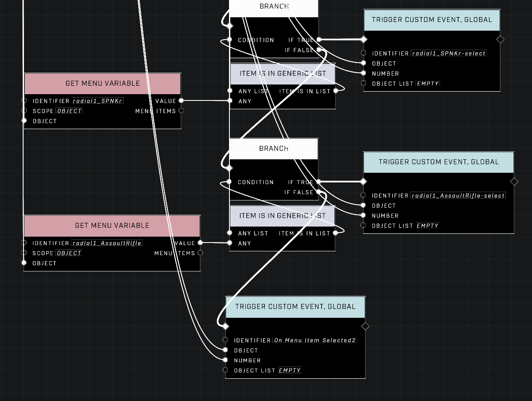Viewport: 532px width, 401px height.
Task: Select the Get Menu Variable header above radial1_SPNKr
Action: (103, 83)
